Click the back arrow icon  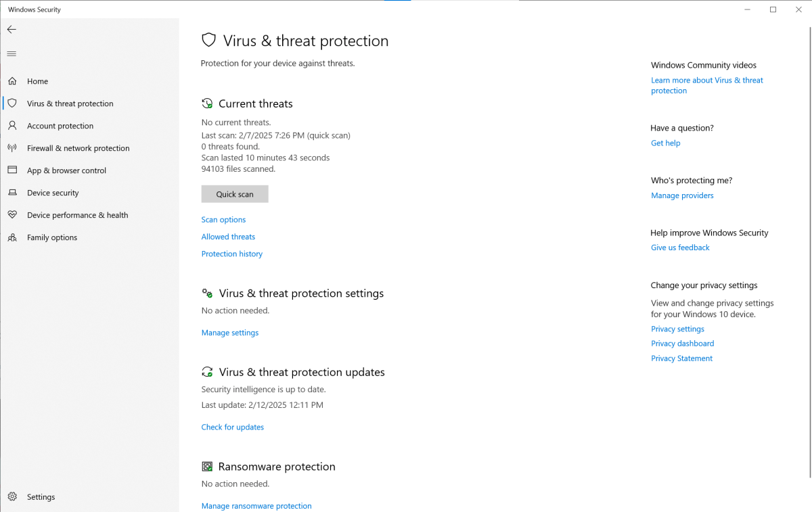(12, 30)
